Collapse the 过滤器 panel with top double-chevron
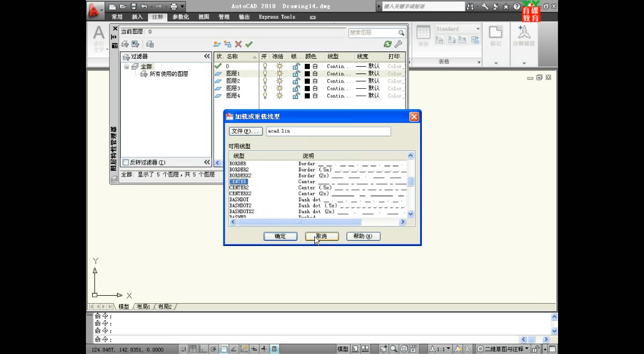The height and width of the screenshot is (354, 644). (207, 56)
